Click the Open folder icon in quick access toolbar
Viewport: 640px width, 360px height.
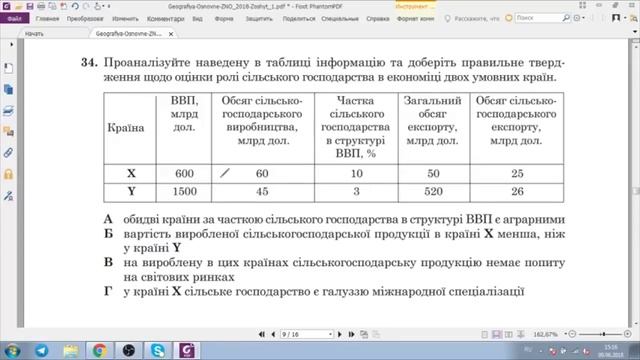point(19,6)
